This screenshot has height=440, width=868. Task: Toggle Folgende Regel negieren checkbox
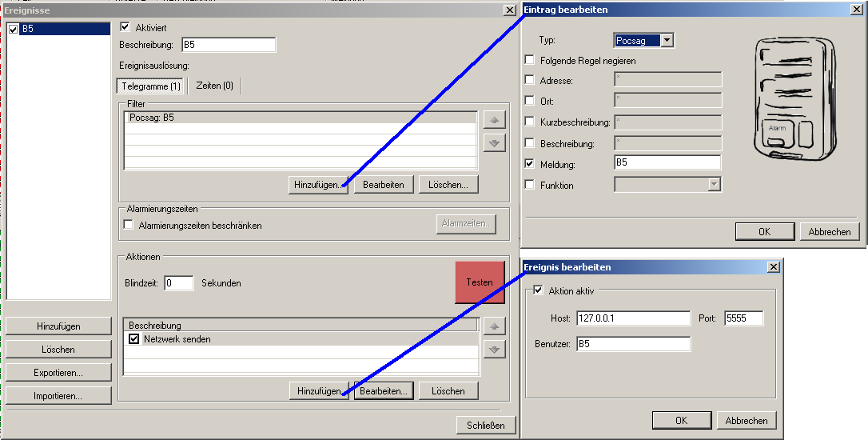click(x=529, y=60)
